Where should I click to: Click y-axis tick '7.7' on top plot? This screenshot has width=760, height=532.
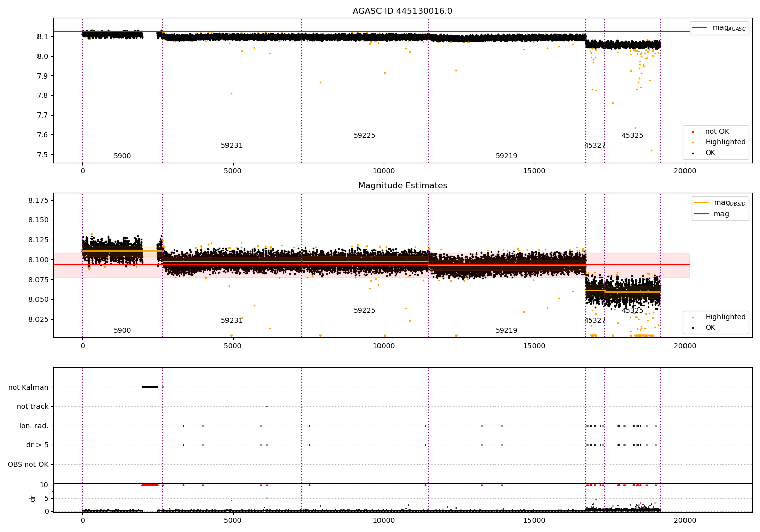pyautogui.click(x=43, y=116)
